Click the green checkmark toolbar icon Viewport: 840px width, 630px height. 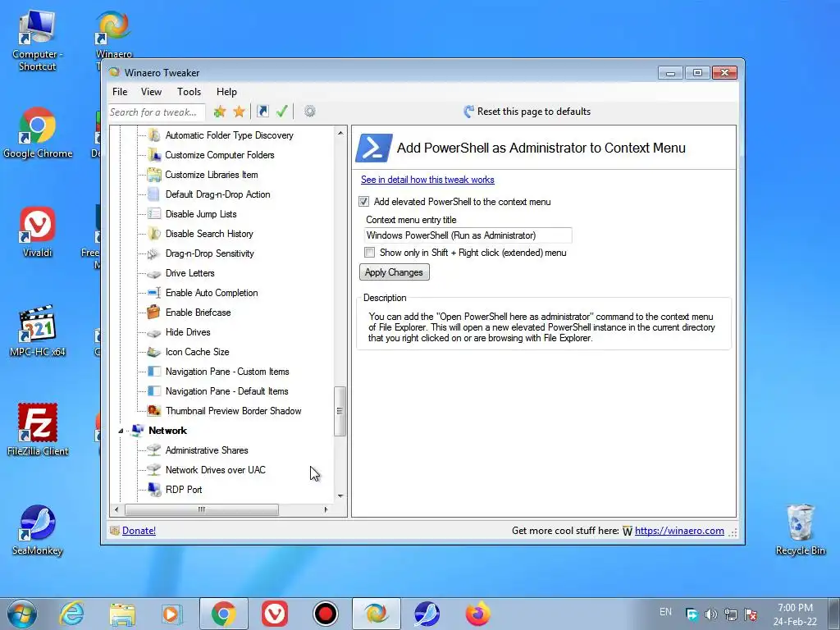282,112
